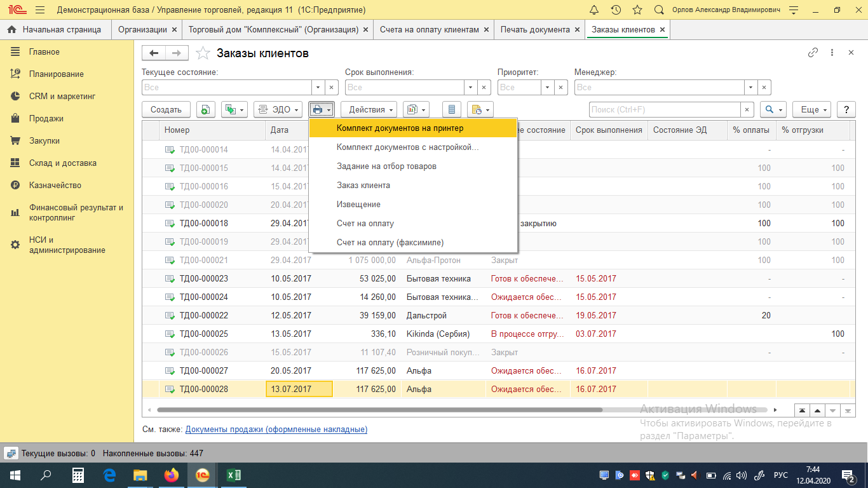Go back with the left arrow button
The image size is (868, 488).
154,53
